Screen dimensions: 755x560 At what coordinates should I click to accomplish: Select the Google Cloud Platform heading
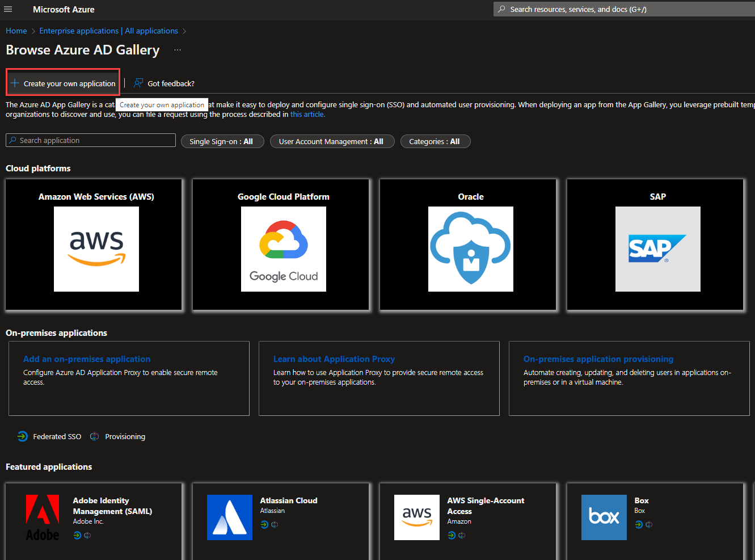click(284, 196)
